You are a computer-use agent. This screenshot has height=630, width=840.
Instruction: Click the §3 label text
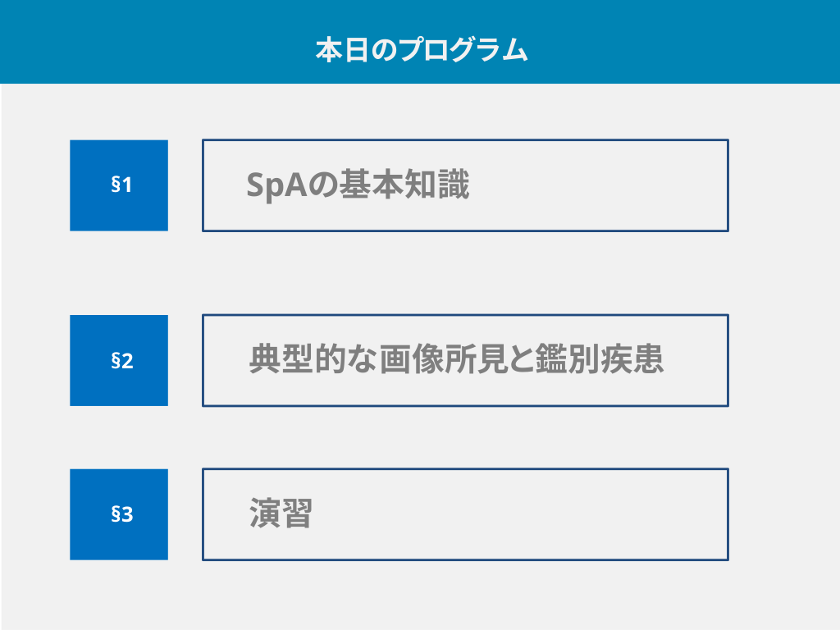pos(121,514)
